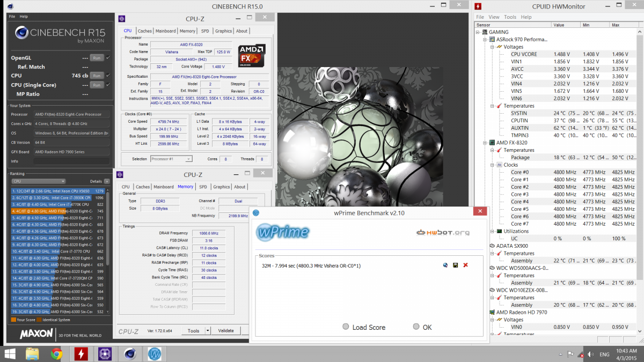Click GAMING computer icon in HWMonitor tree
The height and width of the screenshot is (362, 644).
(x=485, y=32)
